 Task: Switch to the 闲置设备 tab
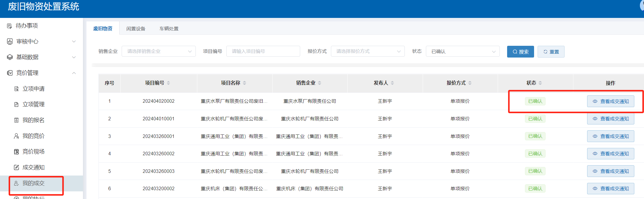click(136, 28)
